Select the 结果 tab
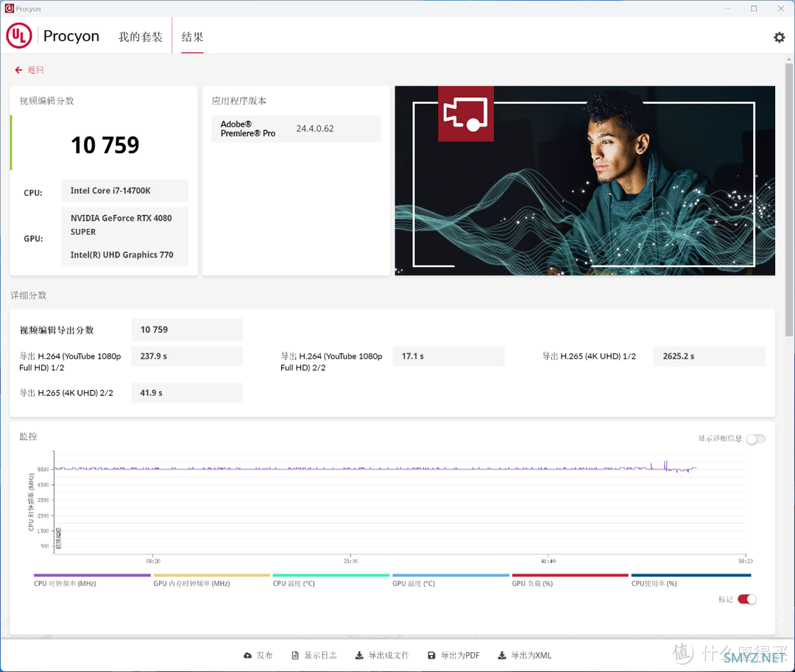This screenshot has height=672, width=795. (192, 37)
